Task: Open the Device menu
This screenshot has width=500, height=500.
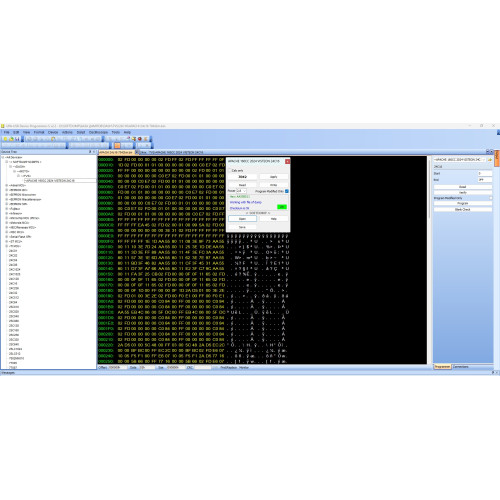Action: (53, 132)
